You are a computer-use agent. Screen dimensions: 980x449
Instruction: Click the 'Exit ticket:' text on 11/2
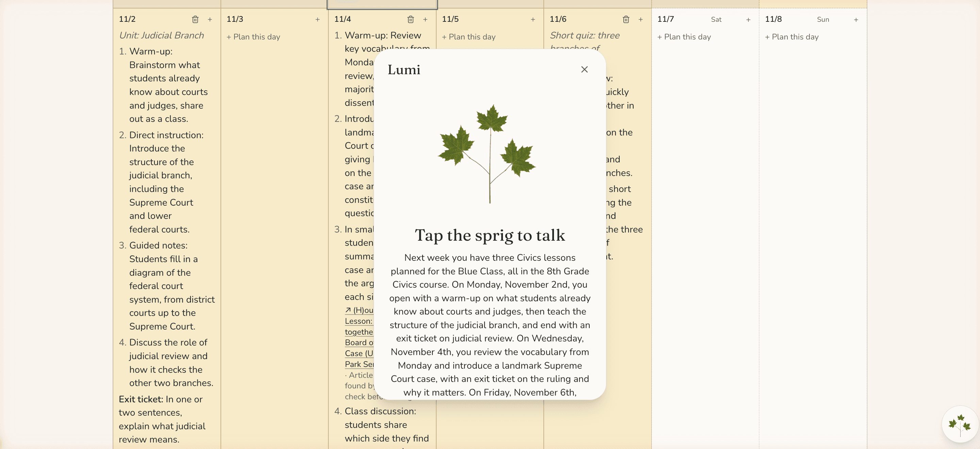pos(141,399)
